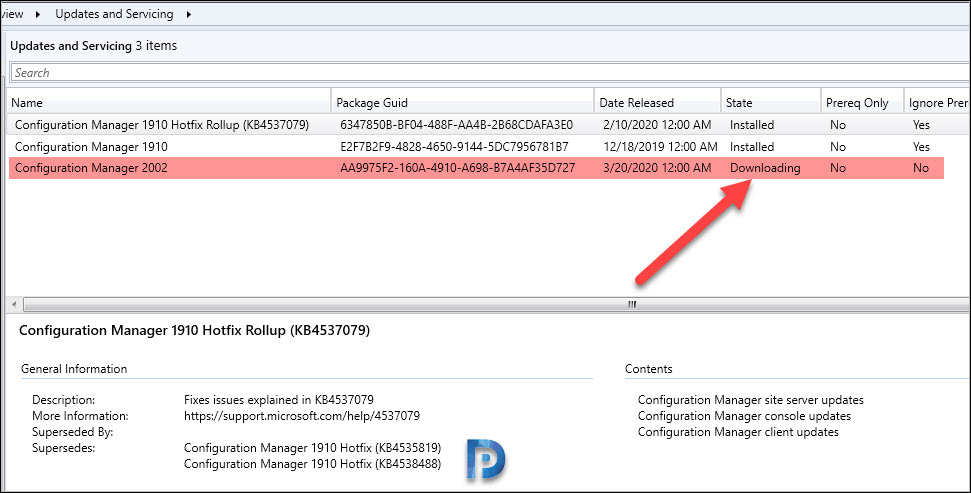Open the Updates and Servicing breadcrumb
Viewport: 971px width, 493px height.
[x=114, y=14]
